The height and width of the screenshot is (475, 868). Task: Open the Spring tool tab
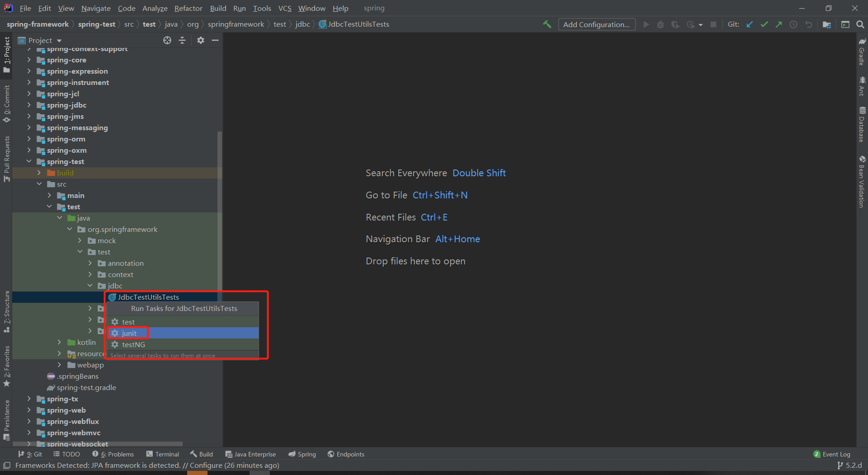pos(302,454)
